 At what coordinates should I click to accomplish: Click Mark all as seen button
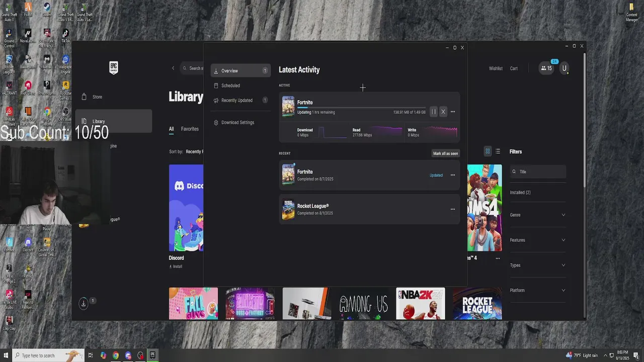click(445, 153)
